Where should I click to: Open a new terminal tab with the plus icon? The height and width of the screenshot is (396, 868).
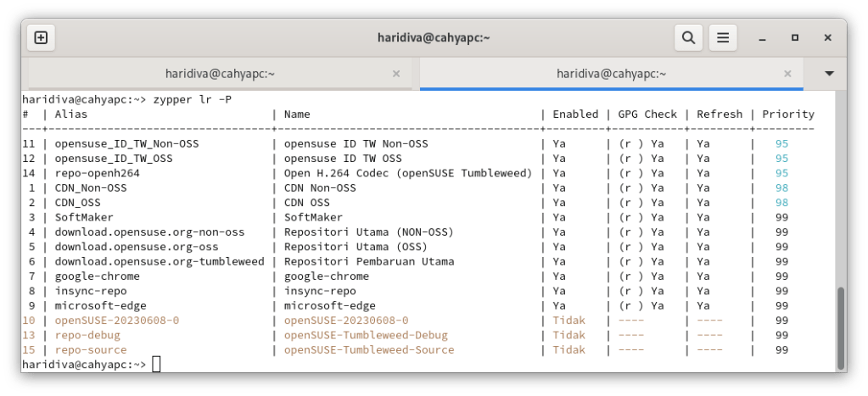pyautogui.click(x=41, y=37)
